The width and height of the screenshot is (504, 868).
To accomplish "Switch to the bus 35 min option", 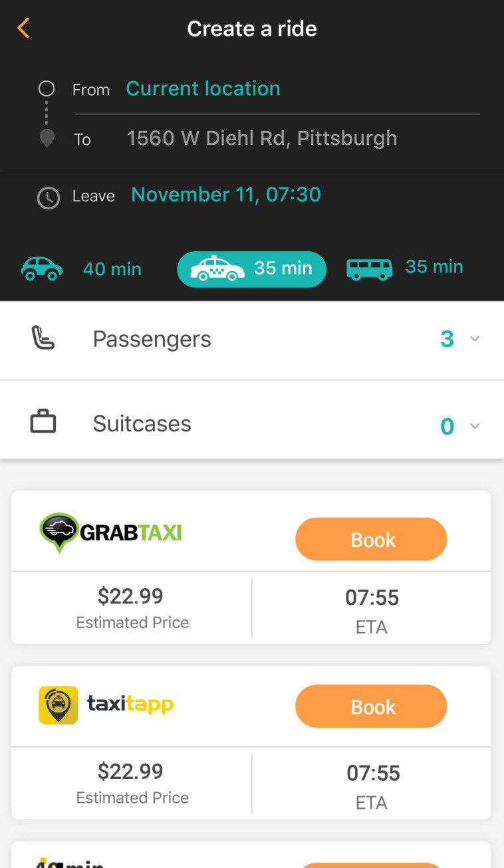I will (404, 268).
